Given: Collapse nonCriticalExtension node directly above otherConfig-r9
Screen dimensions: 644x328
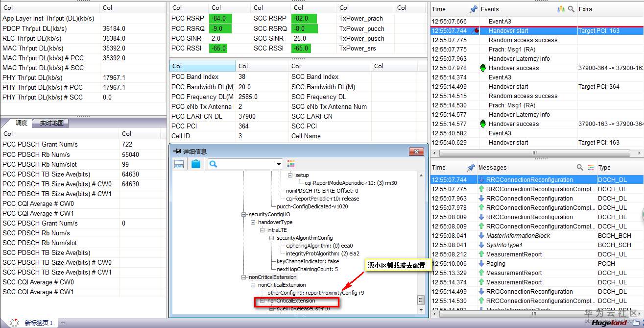Looking at the screenshot, I should pyautogui.click(x=253, y=285).
